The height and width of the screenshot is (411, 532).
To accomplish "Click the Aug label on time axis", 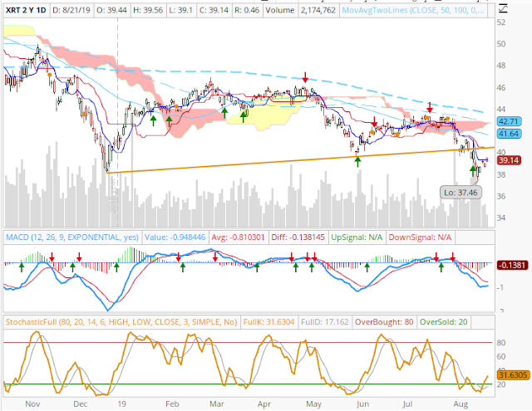I will (461, 404).
